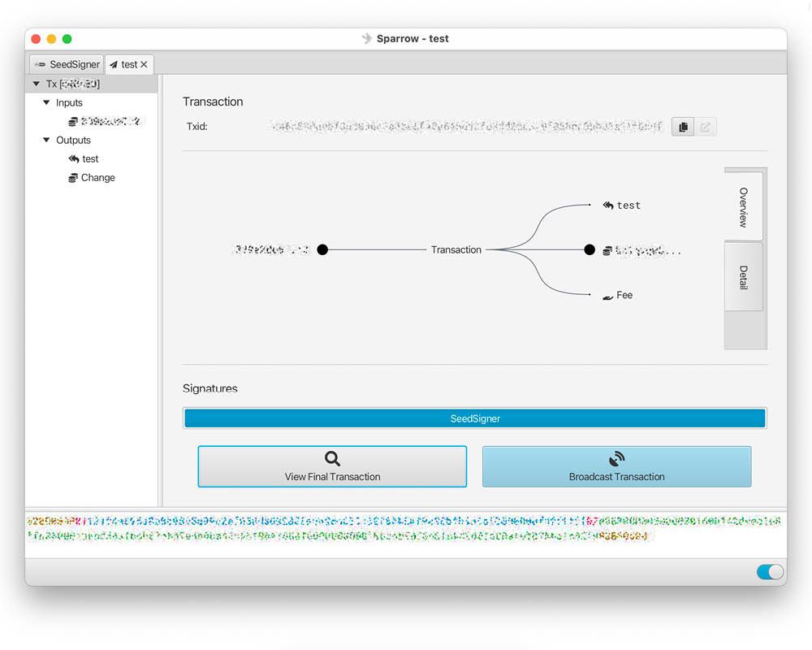Click the SeedSigner signature progress bar
This screenshot has height=650, width=812.
[x=475, y=418]
